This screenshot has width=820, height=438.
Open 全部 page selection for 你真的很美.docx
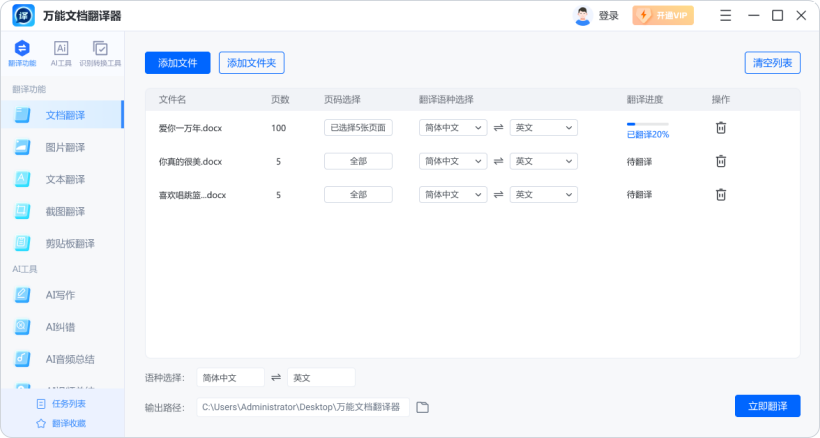click(x=358, y=161)
